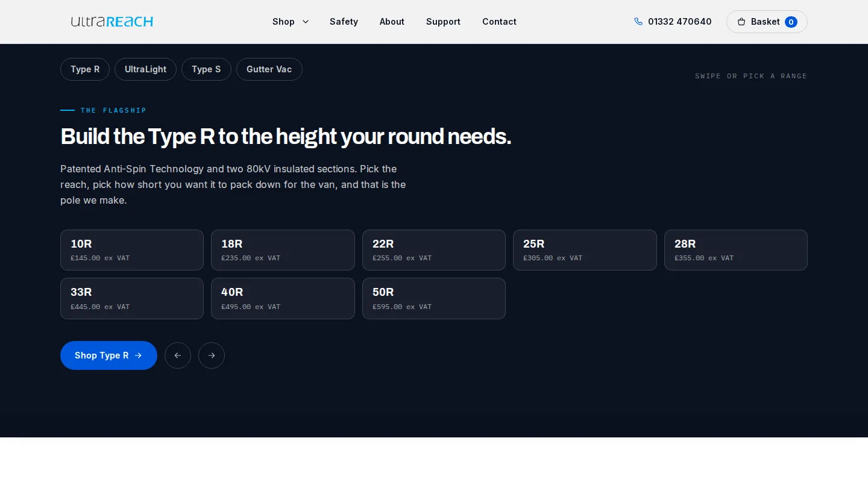This screenshot has height=488, width=868.
Task: Call the 01332 470640 phone link
Action: (x=673, y=22)
